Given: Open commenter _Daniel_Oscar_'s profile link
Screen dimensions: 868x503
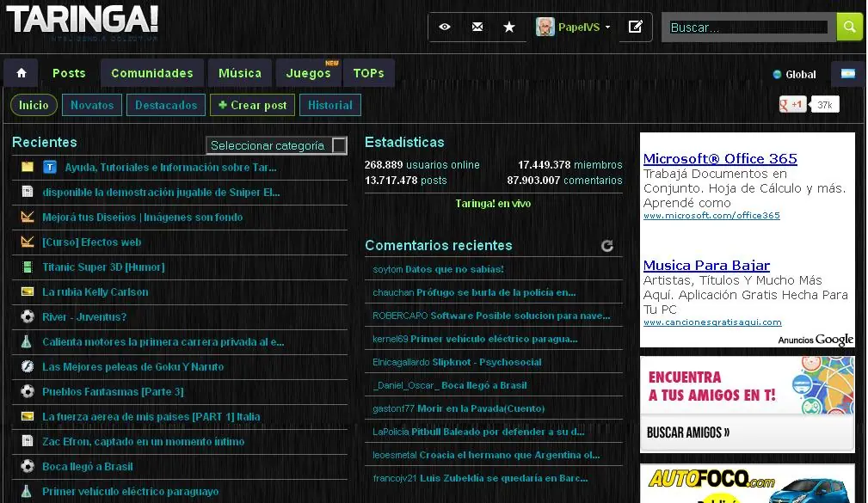Looking at the screenshot, I should 406,385.
